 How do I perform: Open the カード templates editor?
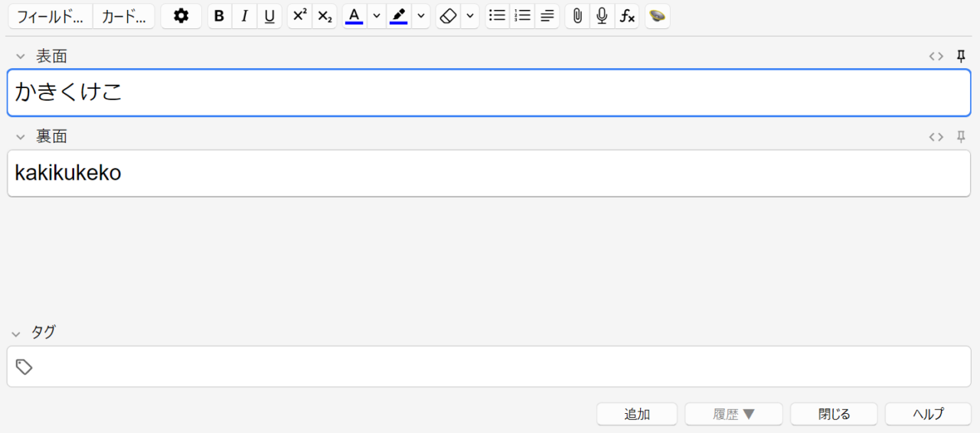point(123,16)
